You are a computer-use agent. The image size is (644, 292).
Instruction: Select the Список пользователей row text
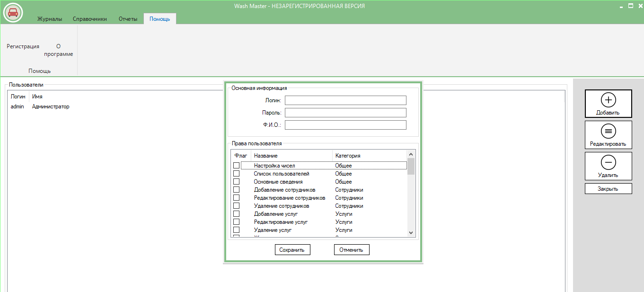click(x=282, y=174)
